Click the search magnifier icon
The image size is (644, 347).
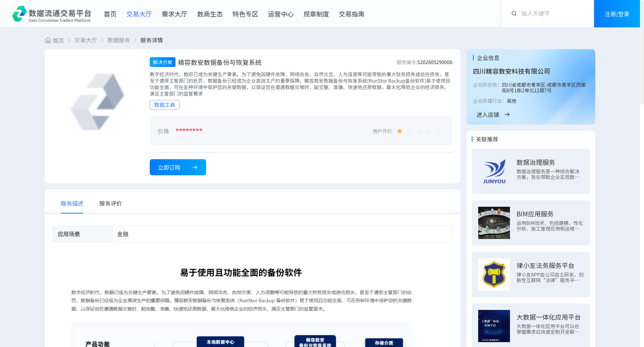[514, 14]
